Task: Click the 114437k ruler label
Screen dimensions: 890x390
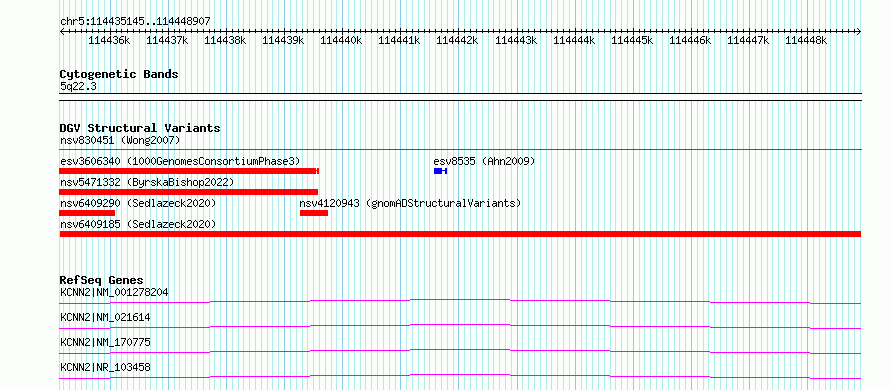Action: pyautogui.click(x=167, y=40)
